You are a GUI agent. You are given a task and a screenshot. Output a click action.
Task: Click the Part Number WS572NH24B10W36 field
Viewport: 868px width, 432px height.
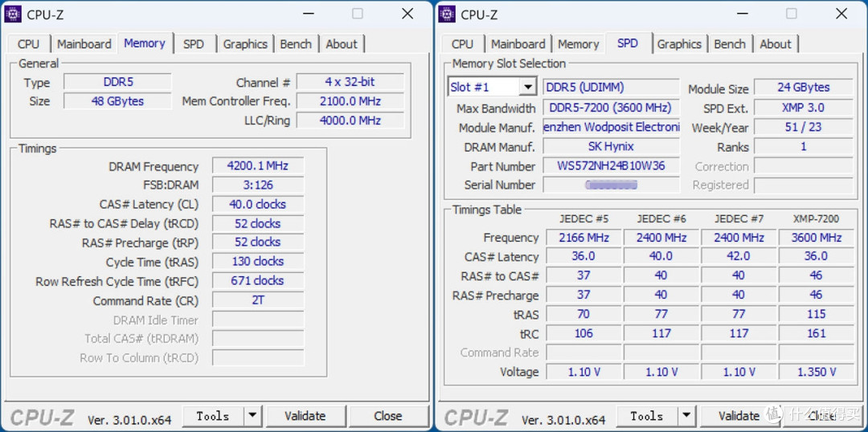tap(611, 166)
